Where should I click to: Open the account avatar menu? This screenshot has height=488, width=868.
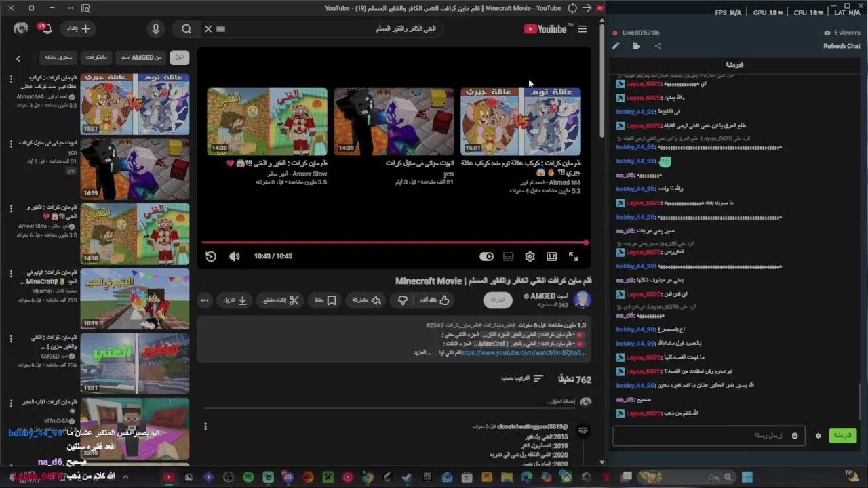point(21,28)
